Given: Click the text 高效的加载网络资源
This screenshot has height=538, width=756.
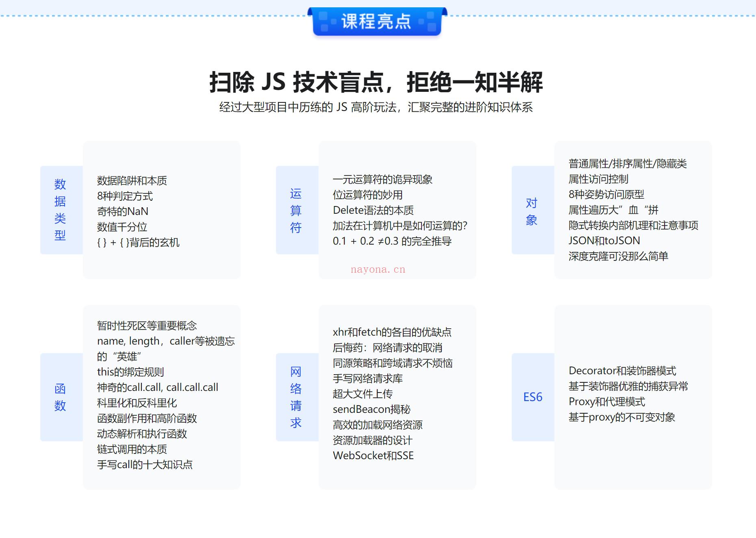Looking at the screenshot, I should pos(378,425).
